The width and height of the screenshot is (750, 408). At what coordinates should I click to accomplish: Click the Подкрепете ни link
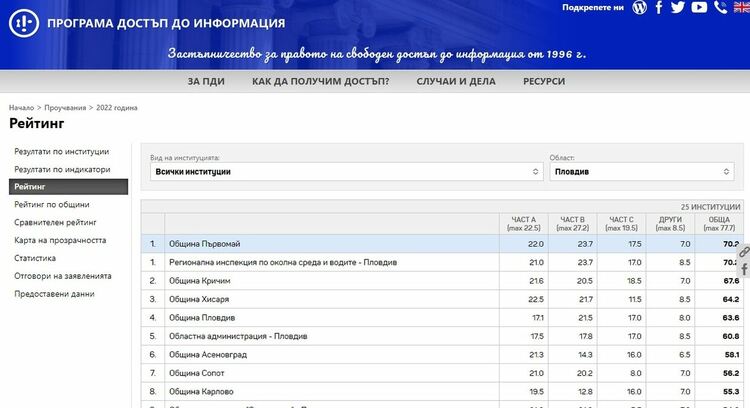pos(593,7)
